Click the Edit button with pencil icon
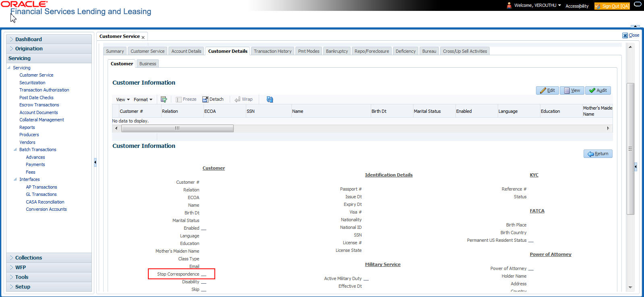This screenshot has width=644, height=297. click(547, 90)
